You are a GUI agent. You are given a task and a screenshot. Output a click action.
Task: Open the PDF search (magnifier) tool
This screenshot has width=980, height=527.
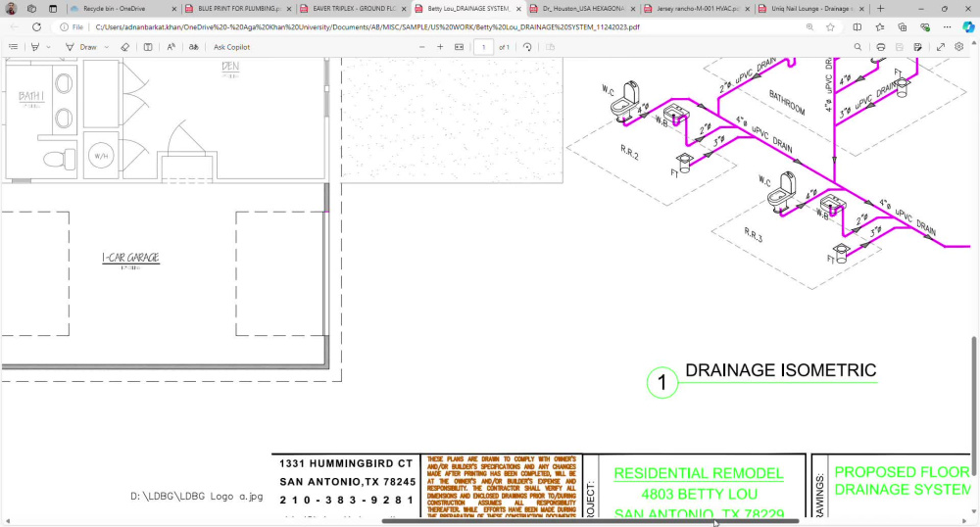tap(857, 47)
